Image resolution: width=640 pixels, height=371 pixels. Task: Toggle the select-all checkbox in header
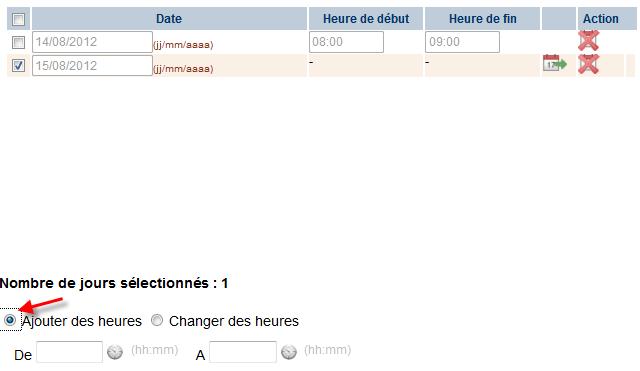(x=18, y=19)
